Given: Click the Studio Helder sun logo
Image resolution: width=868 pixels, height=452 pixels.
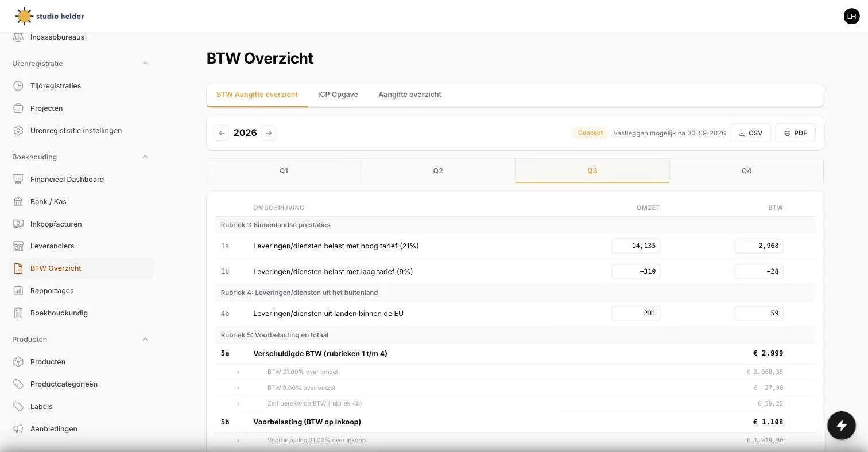Looking at the screenshot, I should click(24, 16).
